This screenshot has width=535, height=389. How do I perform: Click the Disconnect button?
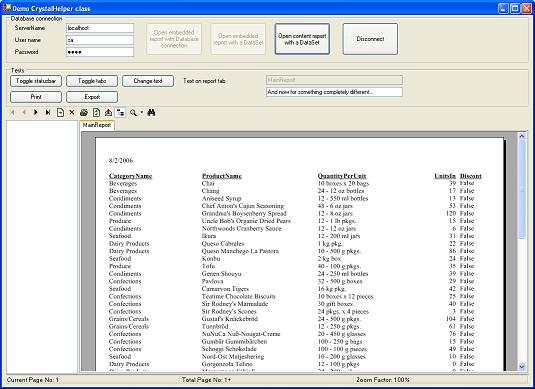tap(370, 39)
